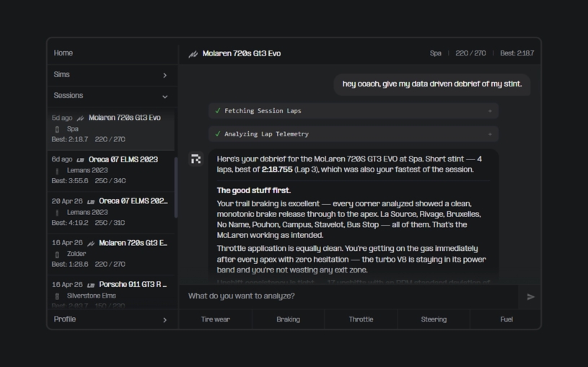Click the '220 / 270' header value
The width and height of the screenshot is (588, 367).
[470, 53]
